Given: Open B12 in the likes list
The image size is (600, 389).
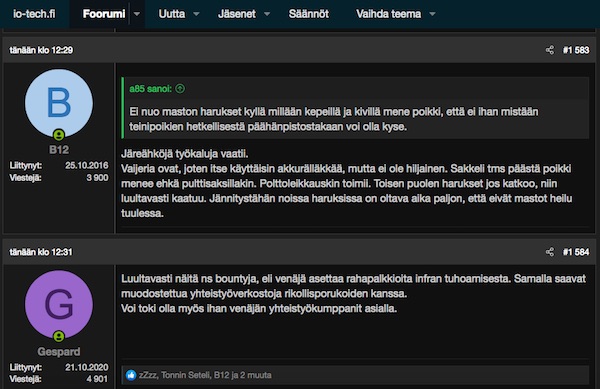Looking at the screenshot, I should coord(221,375).
